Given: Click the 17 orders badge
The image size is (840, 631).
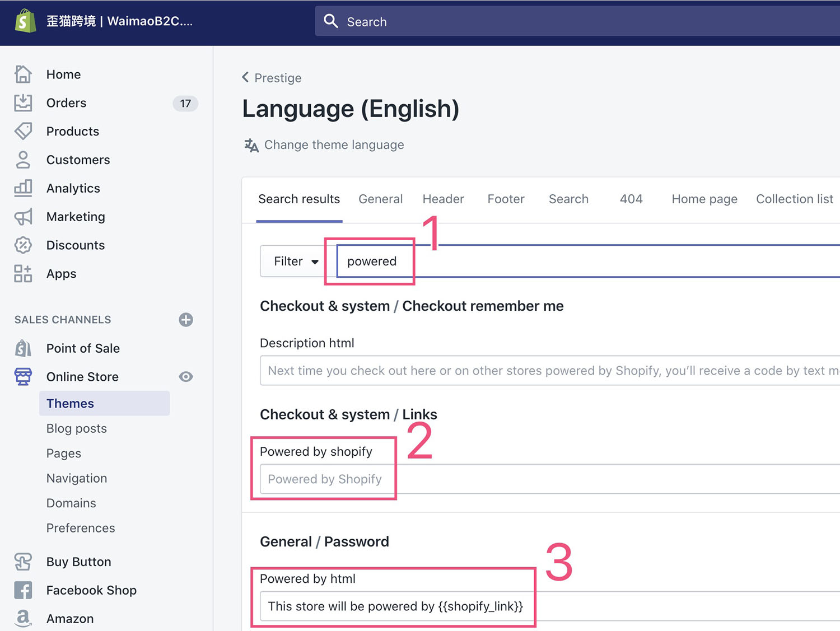Looking at the screenshot, I should [185, 103].
